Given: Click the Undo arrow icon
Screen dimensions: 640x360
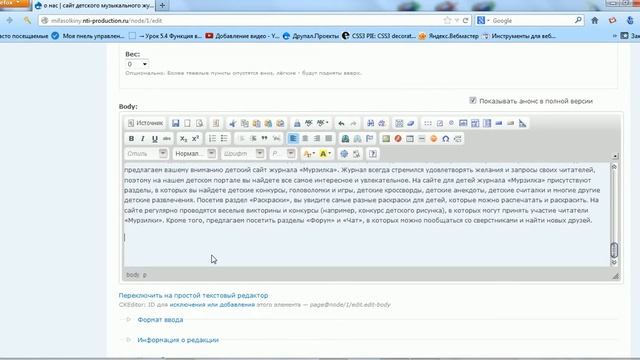Looking at the screenshot, I should 341,123.
